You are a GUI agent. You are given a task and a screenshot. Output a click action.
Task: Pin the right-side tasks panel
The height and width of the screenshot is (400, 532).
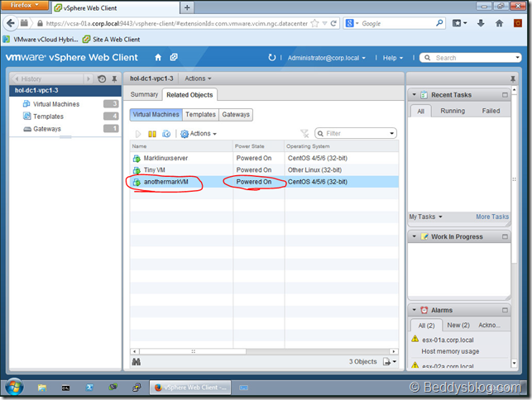pyautogui.click(x=513, y=79)
